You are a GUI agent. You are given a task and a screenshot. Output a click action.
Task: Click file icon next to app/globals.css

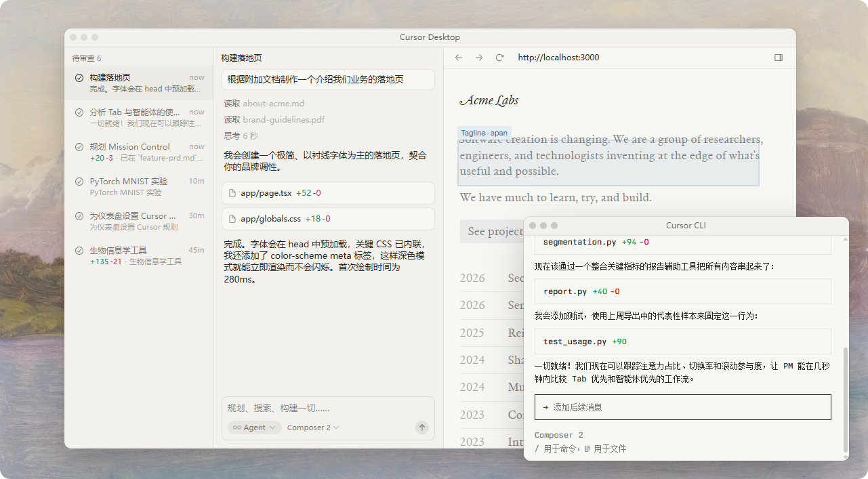tap(232, 219)
